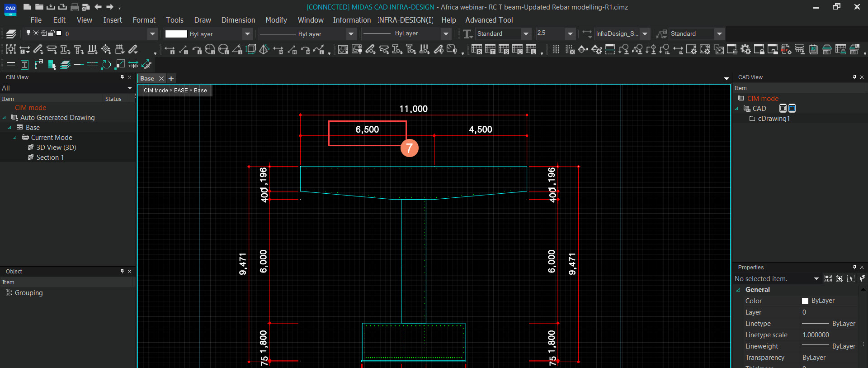Select 3D View (3D) in CIM tree

tap(56, 148)
